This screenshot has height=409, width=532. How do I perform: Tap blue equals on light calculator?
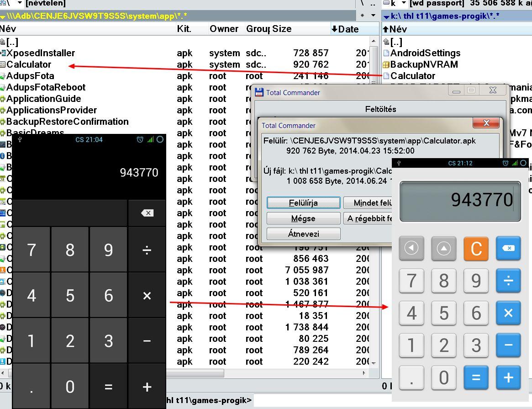476,377
